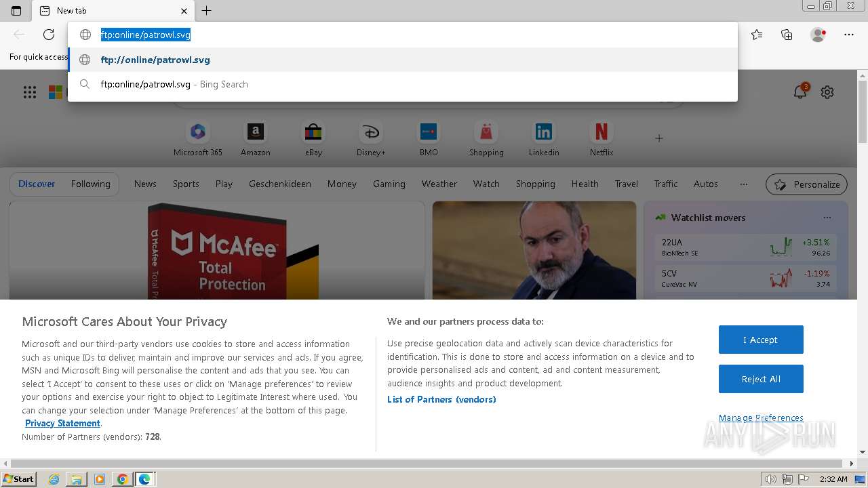Open page settings gear icon
The height and width of the screenshot is (488, 868).
tap(827, 92)
